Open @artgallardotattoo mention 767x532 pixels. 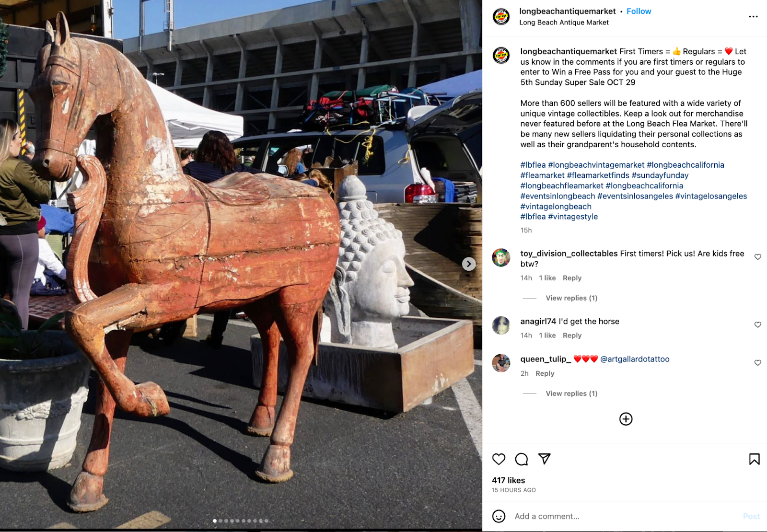coord(635,359)
